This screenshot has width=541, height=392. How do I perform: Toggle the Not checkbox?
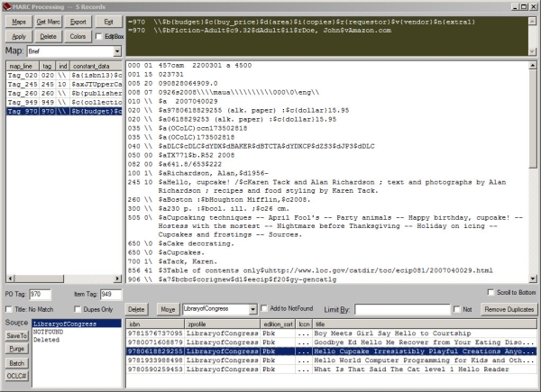(457, 309)
